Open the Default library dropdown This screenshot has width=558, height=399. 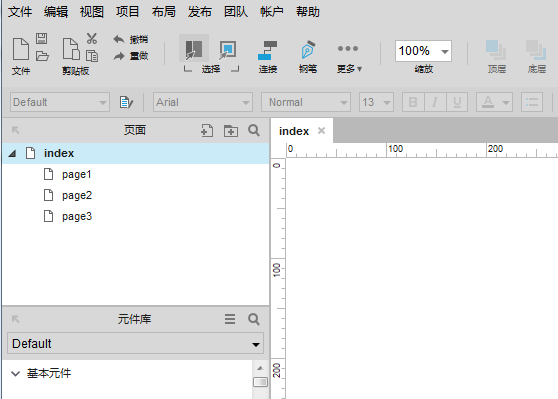tap(136, 343)
